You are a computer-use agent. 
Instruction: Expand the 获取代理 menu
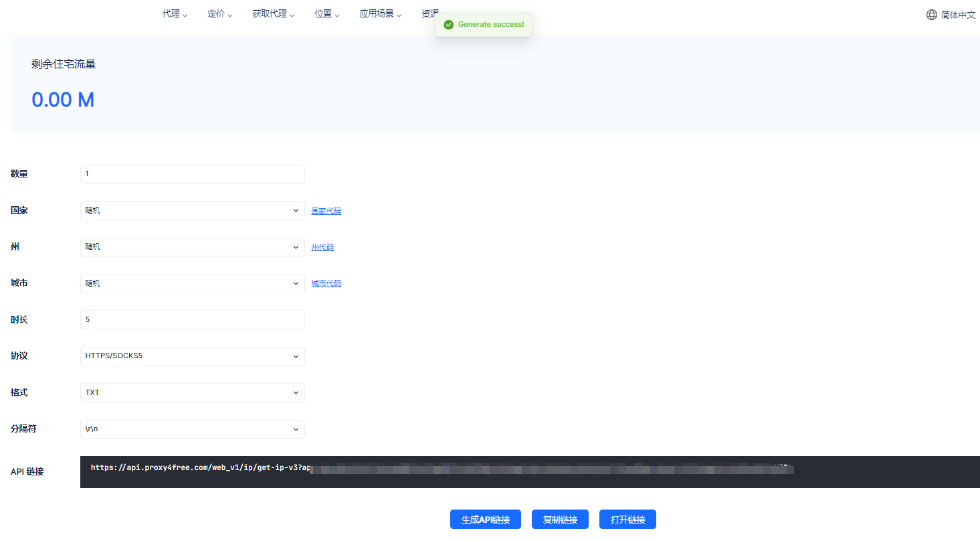coord(273,14)
